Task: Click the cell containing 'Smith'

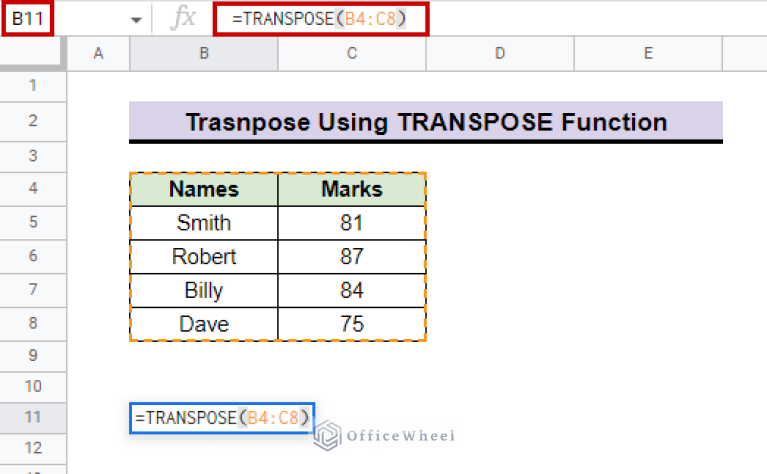Action: [x=204, y=223]
